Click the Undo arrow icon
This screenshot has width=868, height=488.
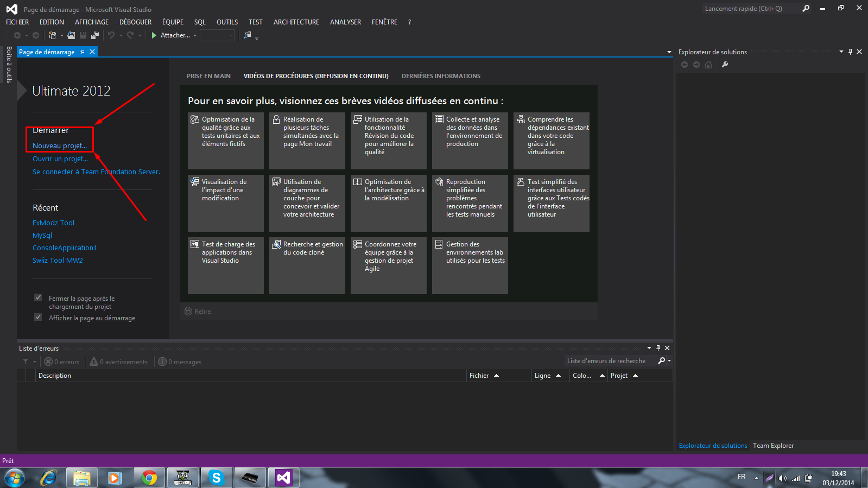(x=111, y=35)
